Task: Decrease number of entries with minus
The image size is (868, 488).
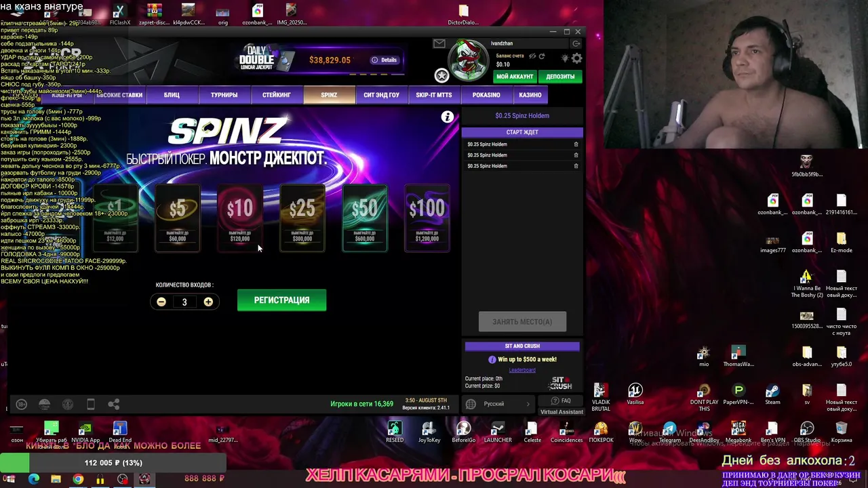Action: point(161,302)
